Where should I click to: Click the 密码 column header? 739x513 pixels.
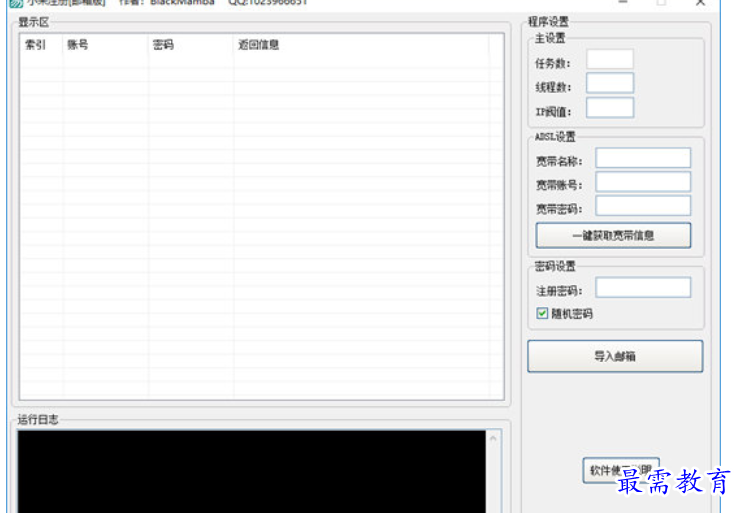click(x=190, y=45)
